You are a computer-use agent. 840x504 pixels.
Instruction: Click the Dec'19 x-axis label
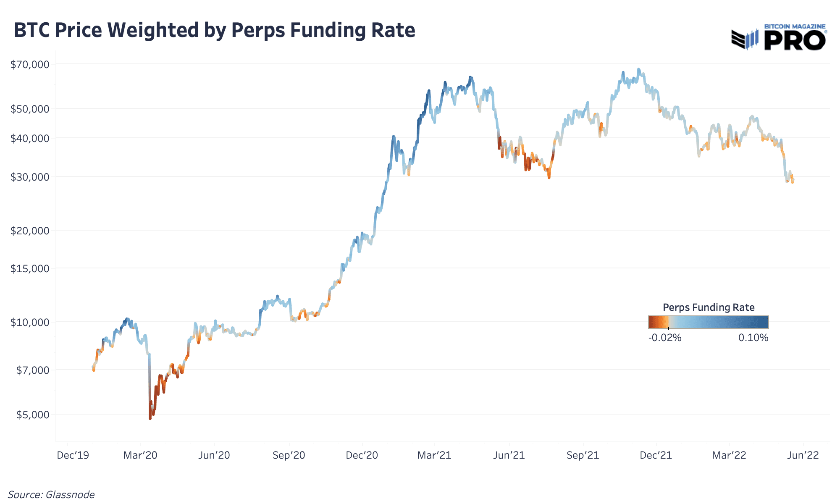point(73,455)
